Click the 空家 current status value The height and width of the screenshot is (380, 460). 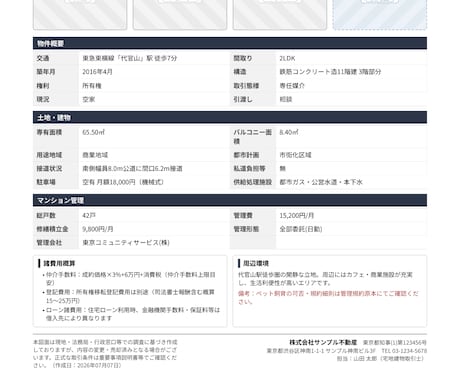tap(89, 99)
